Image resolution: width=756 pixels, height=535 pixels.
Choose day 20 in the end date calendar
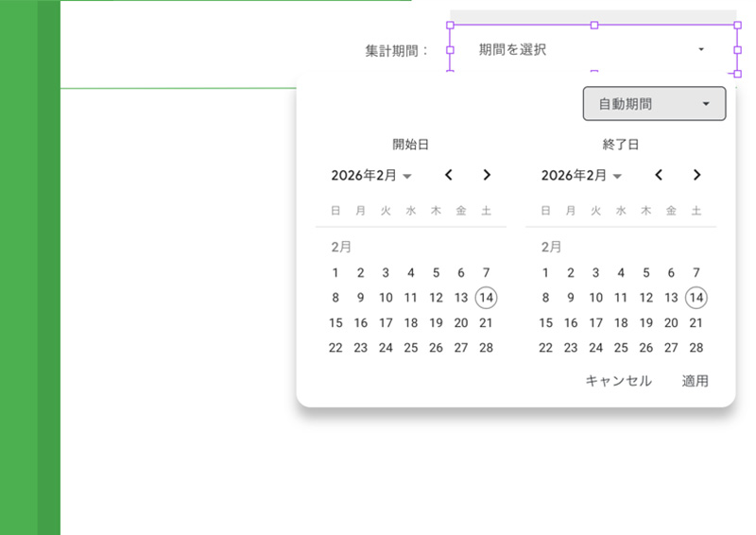(x=671, y=323)
